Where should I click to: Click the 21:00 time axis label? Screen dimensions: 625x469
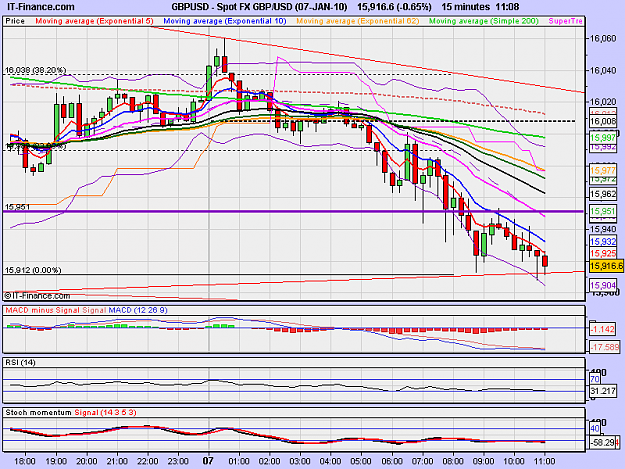[x=117, y=461]
